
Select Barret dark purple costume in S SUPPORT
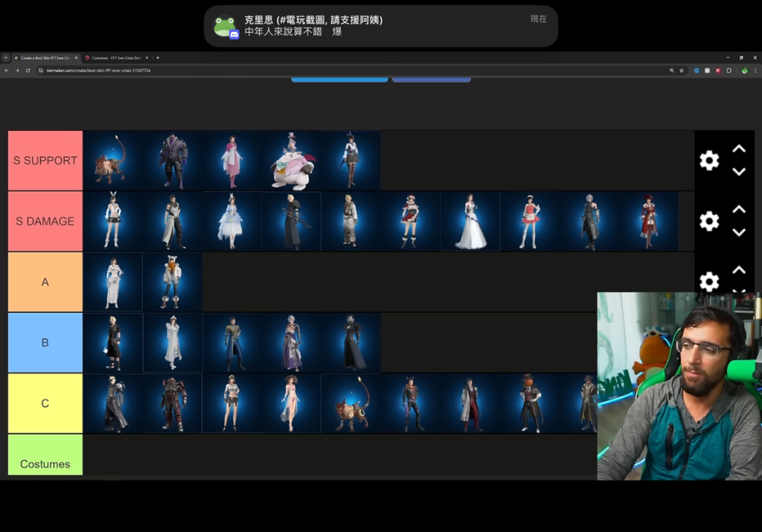(173, 160)
